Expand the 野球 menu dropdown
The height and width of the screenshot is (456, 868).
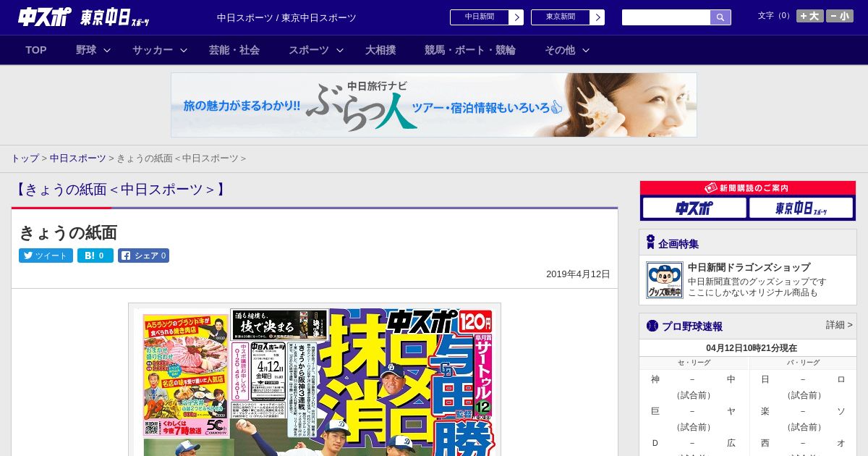click(x=93, y=50)
